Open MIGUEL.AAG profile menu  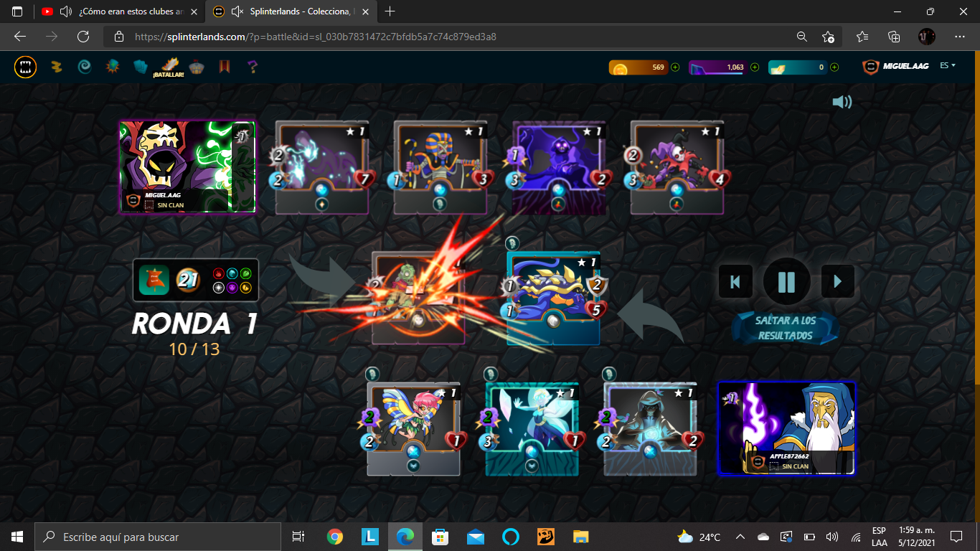tap(895, 66)
